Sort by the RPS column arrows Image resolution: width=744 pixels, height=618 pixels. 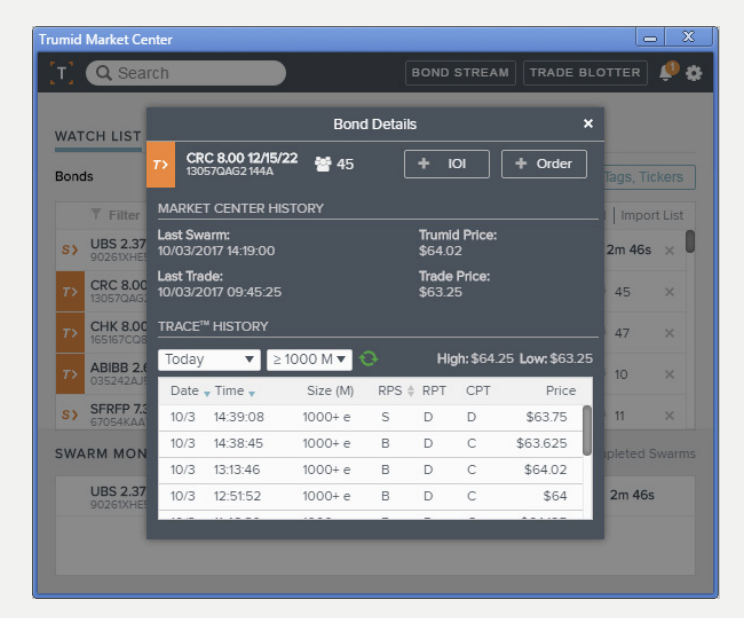(411, 391)
